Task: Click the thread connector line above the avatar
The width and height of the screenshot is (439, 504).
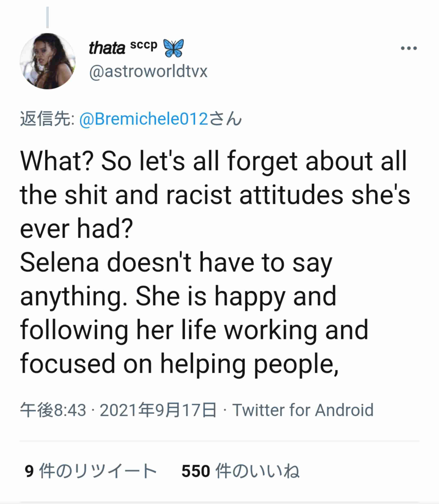Action: [48, 17]
